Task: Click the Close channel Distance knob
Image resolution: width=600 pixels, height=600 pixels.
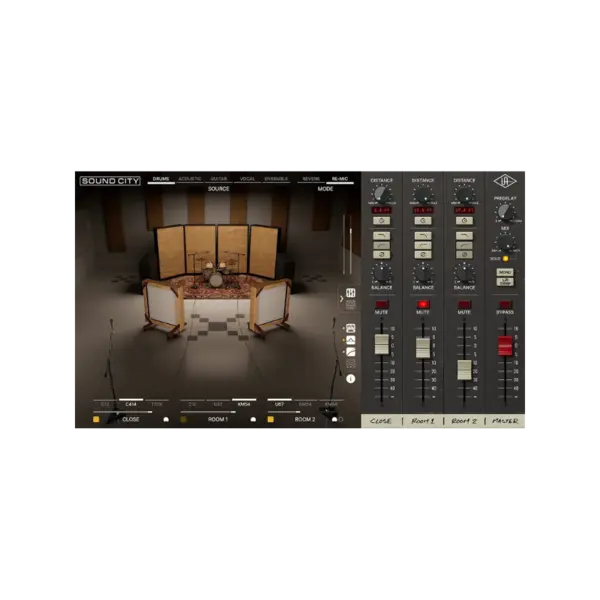Action: (x=382, y=194)
